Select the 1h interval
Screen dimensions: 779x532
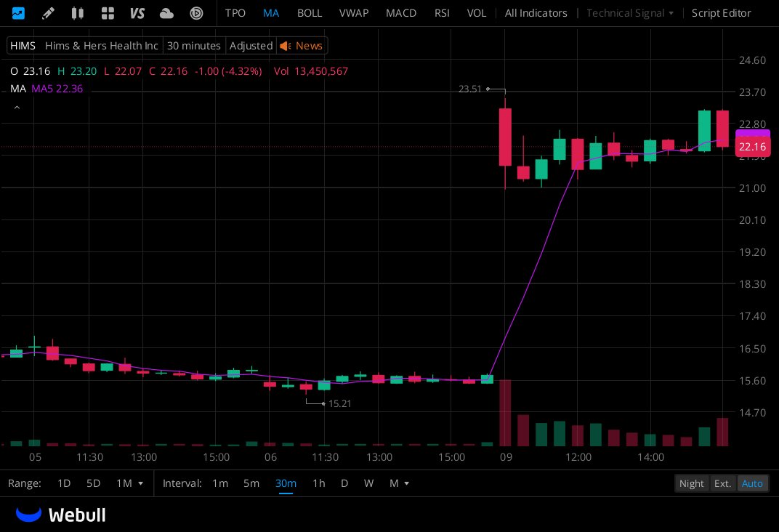coord(319,483)
